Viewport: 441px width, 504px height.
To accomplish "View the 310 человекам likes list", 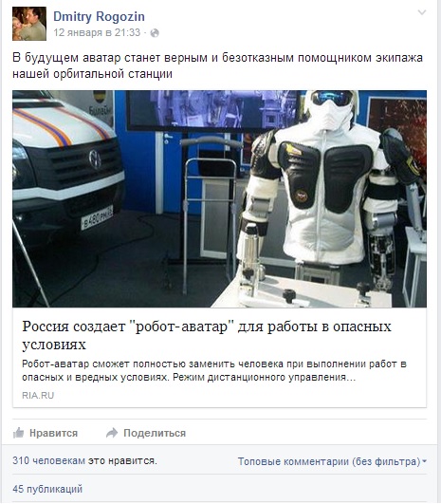I will coord(48,460).
